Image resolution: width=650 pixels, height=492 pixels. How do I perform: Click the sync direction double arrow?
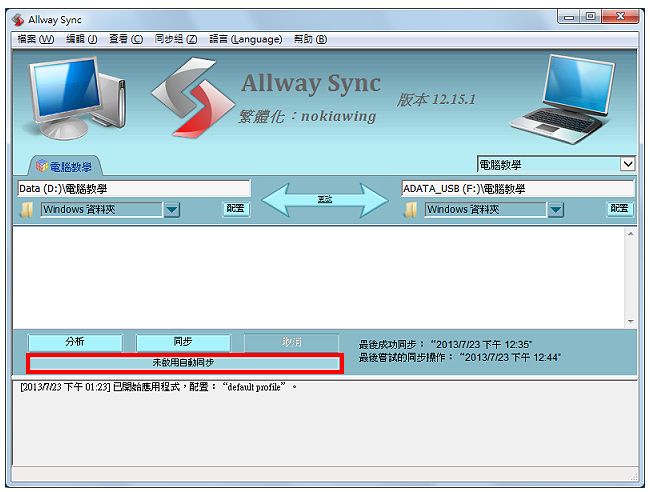coord(325,200)
